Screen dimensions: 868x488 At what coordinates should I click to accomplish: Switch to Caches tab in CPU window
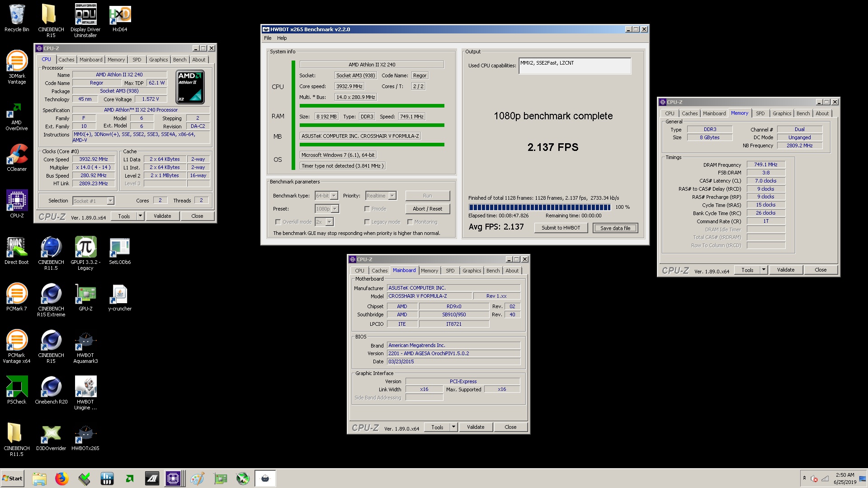click(66, 60)
